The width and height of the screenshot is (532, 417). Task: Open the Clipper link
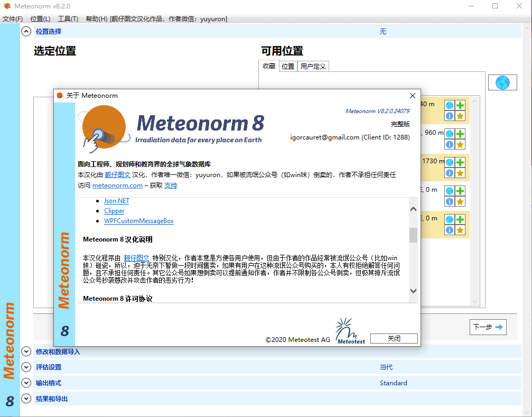coord(114,211)
